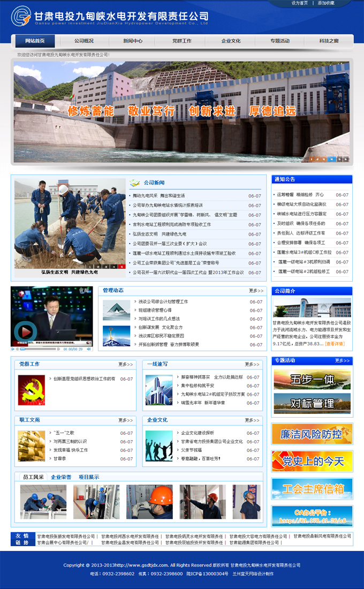The height and width of the screenshot is (589, 364).
Task: Toggle the video player volume speaker icon
Action: (89, 349)
